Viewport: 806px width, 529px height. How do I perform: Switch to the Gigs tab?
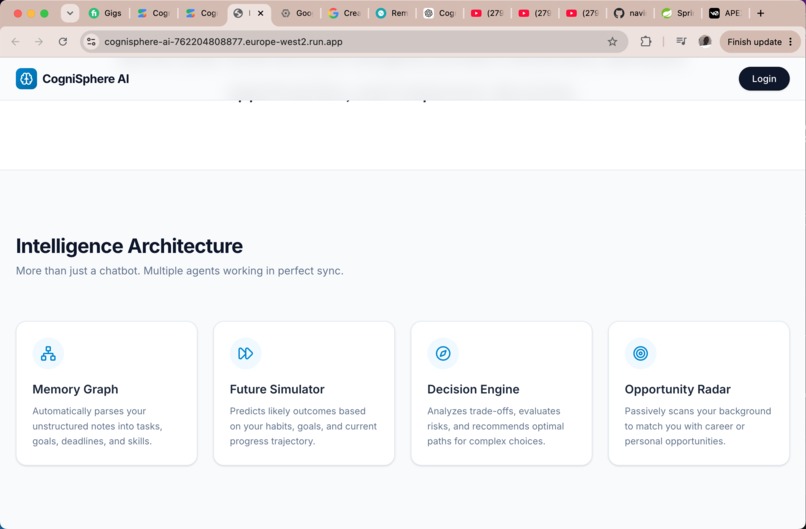[106, 13]
